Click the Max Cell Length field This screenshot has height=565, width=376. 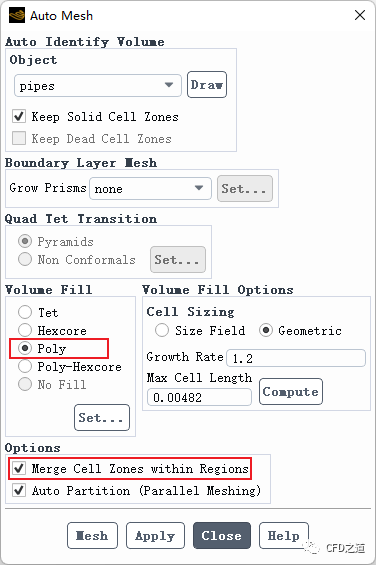pos(199,397)
